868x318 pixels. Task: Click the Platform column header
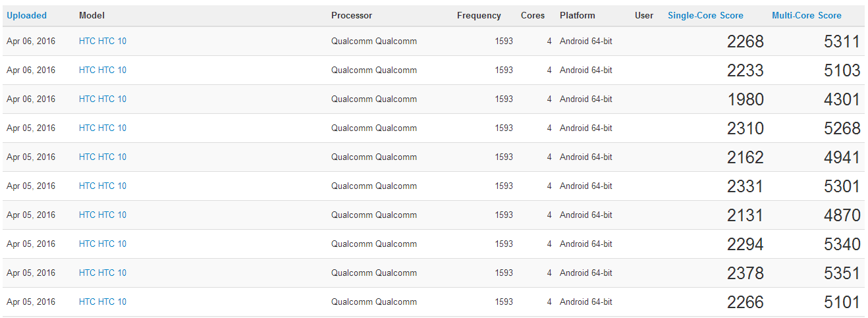pos(578,15)
